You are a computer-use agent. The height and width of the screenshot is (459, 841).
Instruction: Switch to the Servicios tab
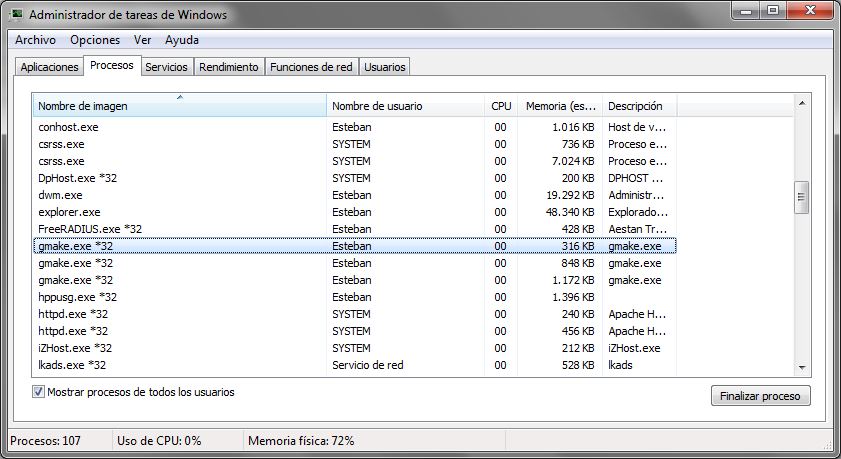click(166, 67)
